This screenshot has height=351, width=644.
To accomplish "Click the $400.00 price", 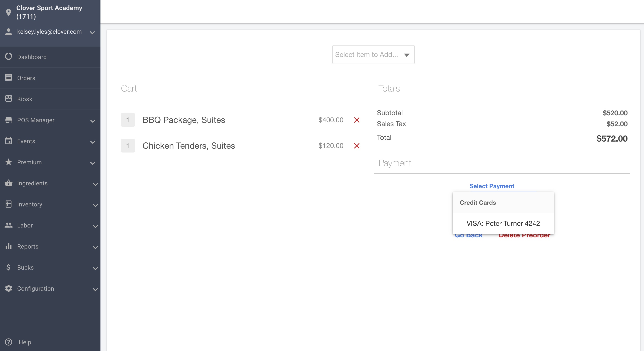I will (331, 120).
